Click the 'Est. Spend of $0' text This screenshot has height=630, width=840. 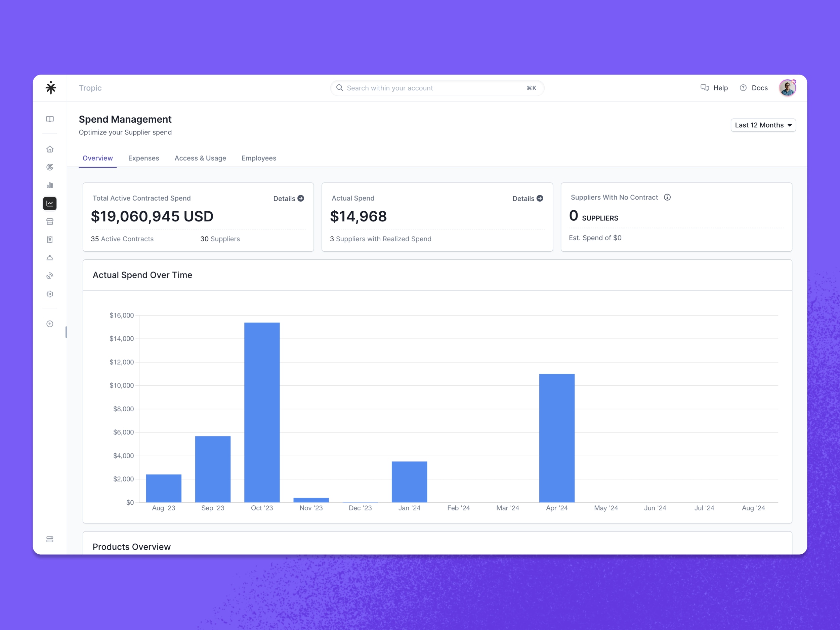595,238
